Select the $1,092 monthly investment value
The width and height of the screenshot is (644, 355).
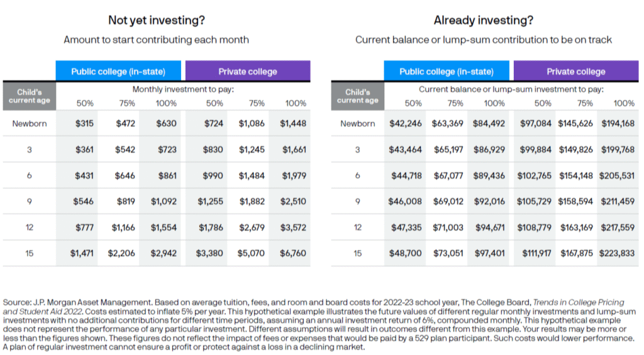click(164, 201)
